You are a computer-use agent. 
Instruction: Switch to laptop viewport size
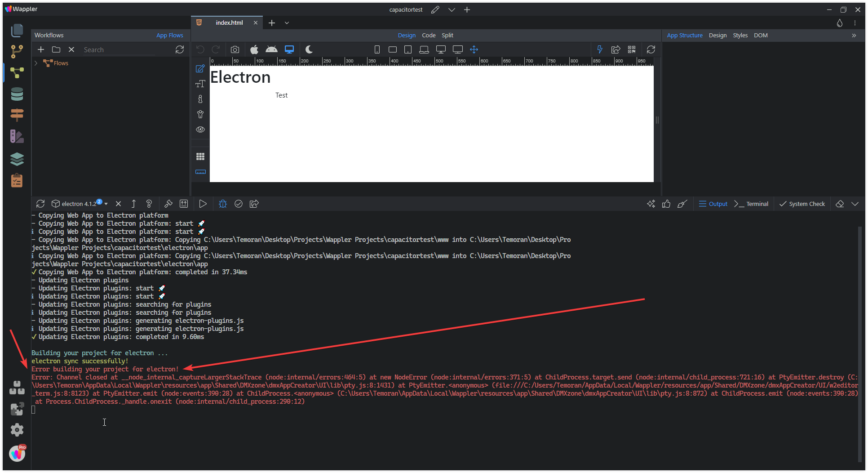click(x=424, y=49)
